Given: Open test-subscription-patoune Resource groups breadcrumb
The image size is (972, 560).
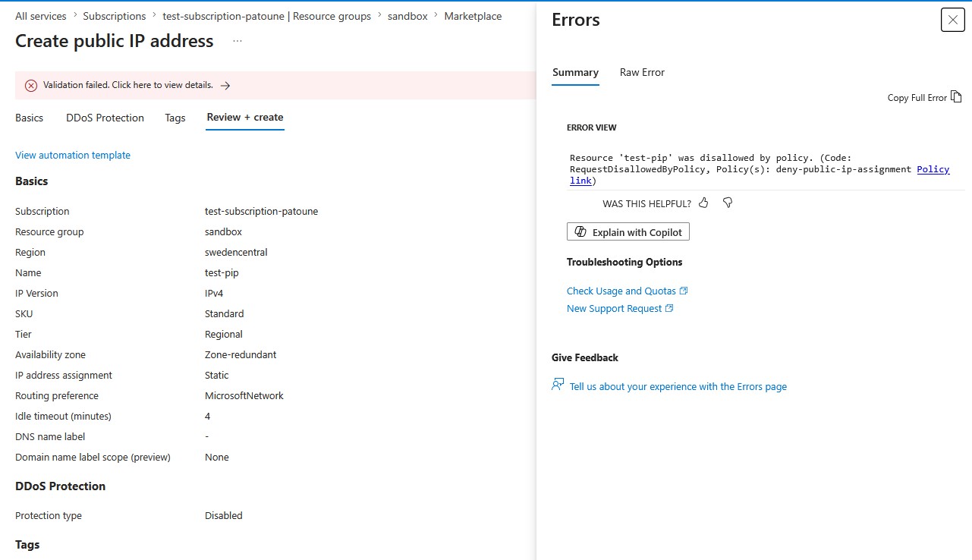Looking at the screenshot, I should [x=267, y=16].
